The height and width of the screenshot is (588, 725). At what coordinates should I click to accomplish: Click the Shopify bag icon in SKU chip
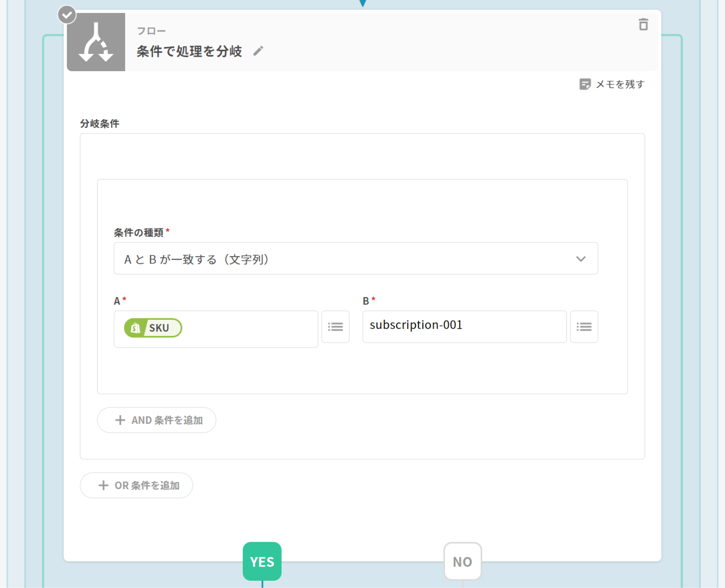pos(136,328)
